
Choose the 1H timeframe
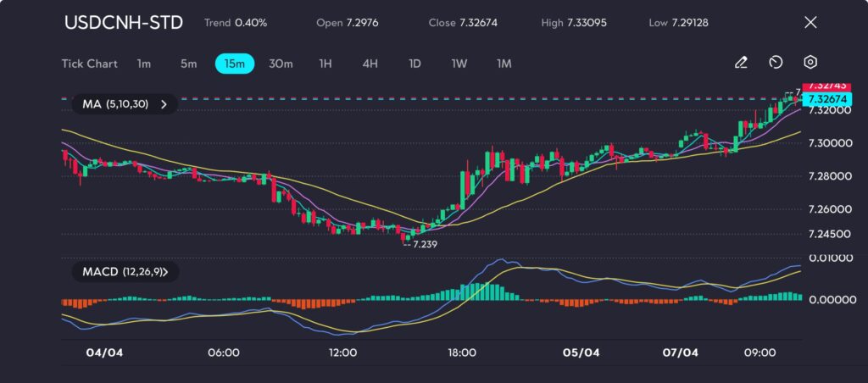pos(325,64)
